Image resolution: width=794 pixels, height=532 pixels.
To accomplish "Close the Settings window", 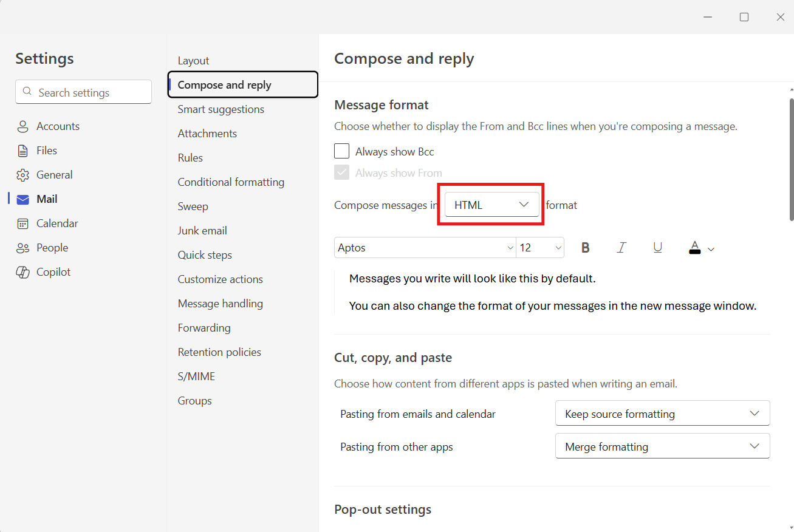I will tap(781, 17).
